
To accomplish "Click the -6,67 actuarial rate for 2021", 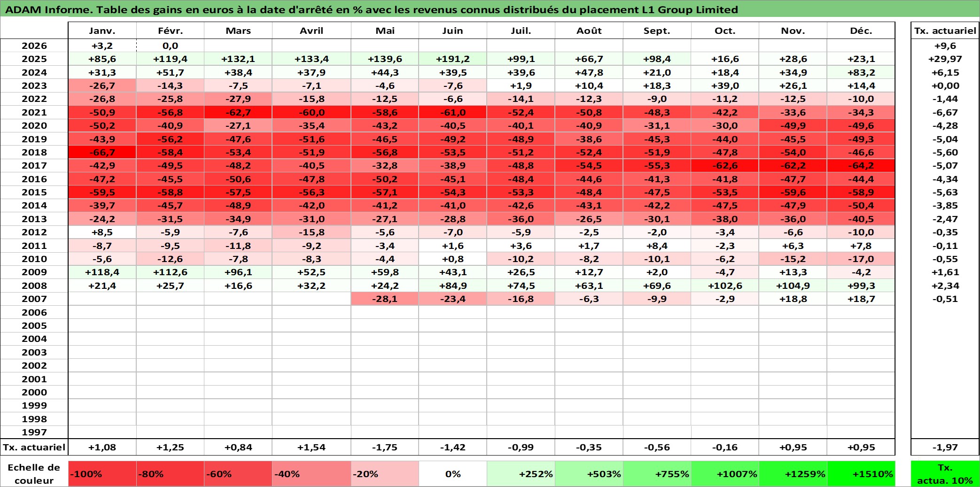I will (945, 112).
